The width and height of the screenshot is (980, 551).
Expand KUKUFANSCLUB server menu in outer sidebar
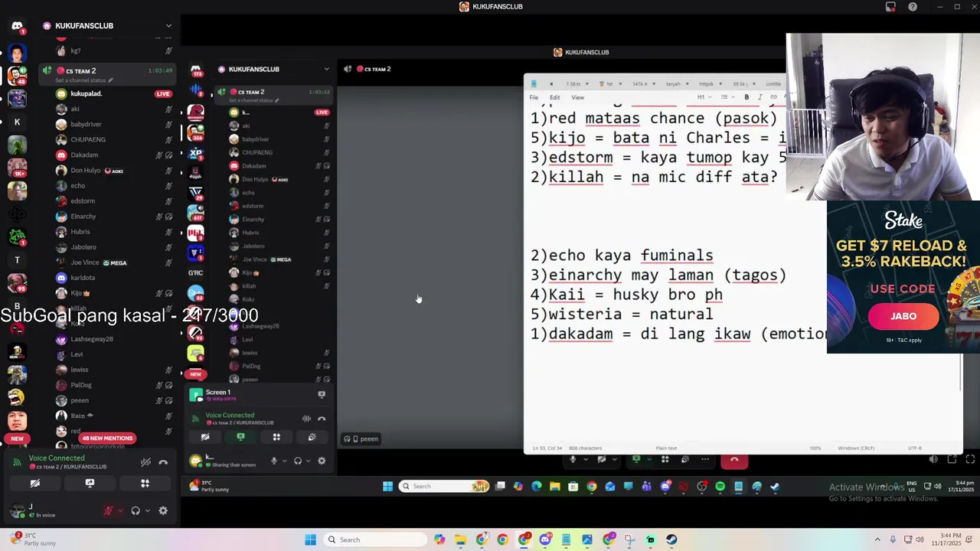click(168, 26)
